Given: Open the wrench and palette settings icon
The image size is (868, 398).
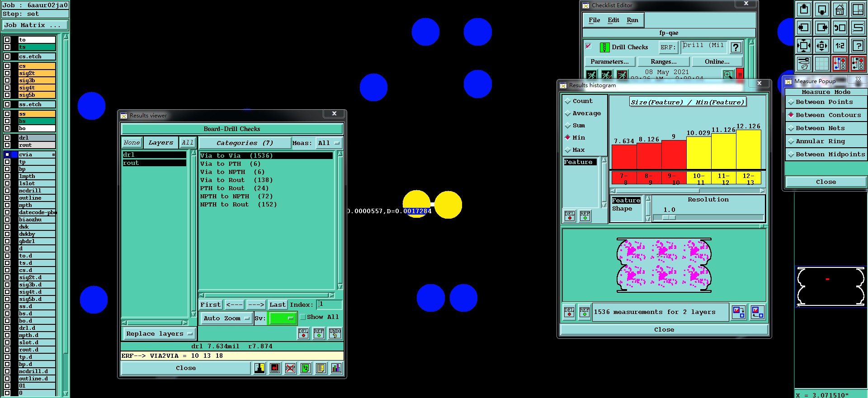Looking at the screenshot, I should coord(804,64).
